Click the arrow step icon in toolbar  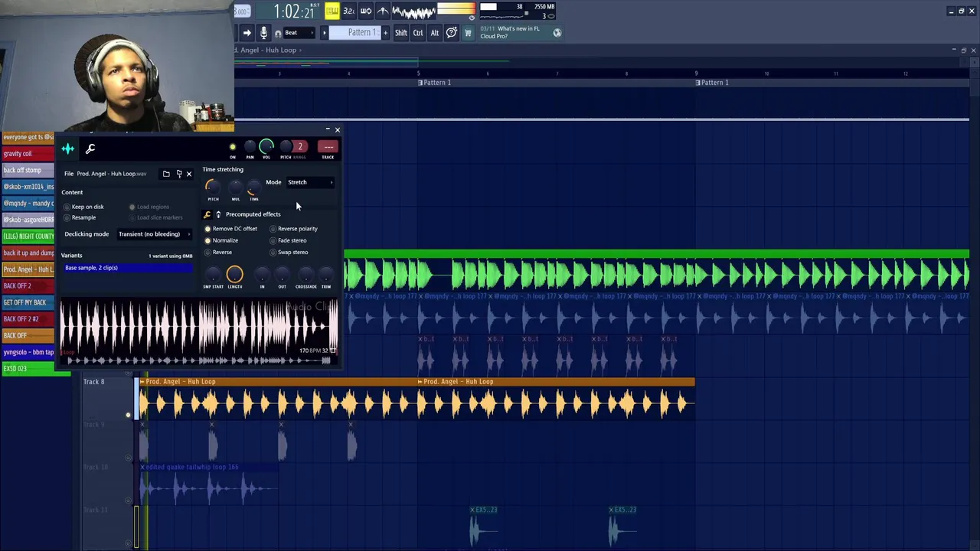(247, 33)
